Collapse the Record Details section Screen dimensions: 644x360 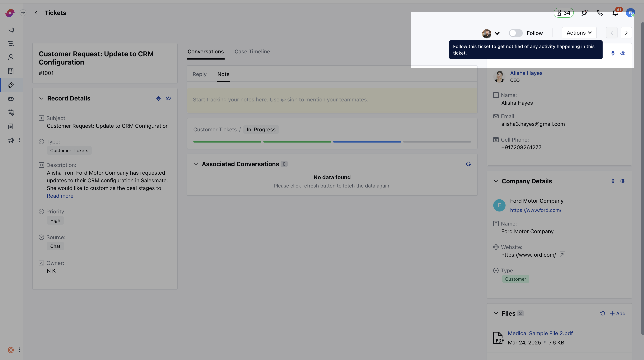41,98
